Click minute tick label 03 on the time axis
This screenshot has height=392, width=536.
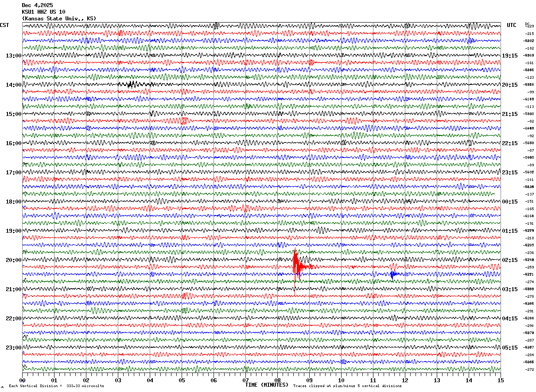(x=118, y=380)
